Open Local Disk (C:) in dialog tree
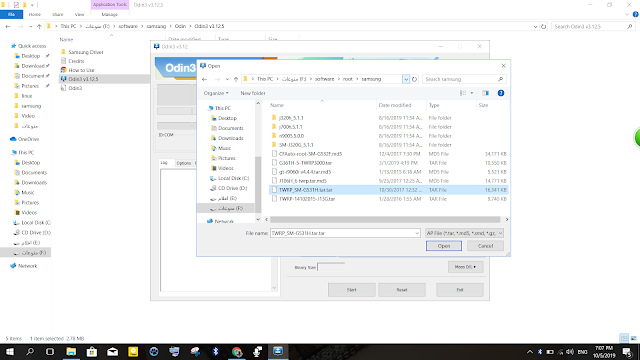 233,178
